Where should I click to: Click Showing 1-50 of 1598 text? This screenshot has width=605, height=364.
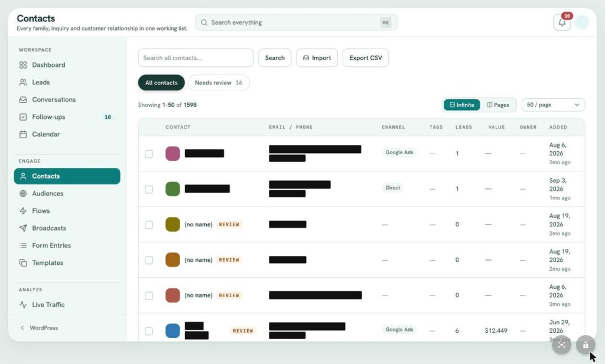[167, 105]
